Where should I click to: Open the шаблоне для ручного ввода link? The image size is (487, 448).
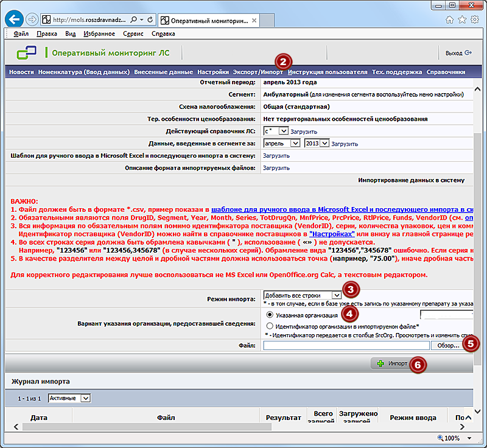[x=342, y=209]
